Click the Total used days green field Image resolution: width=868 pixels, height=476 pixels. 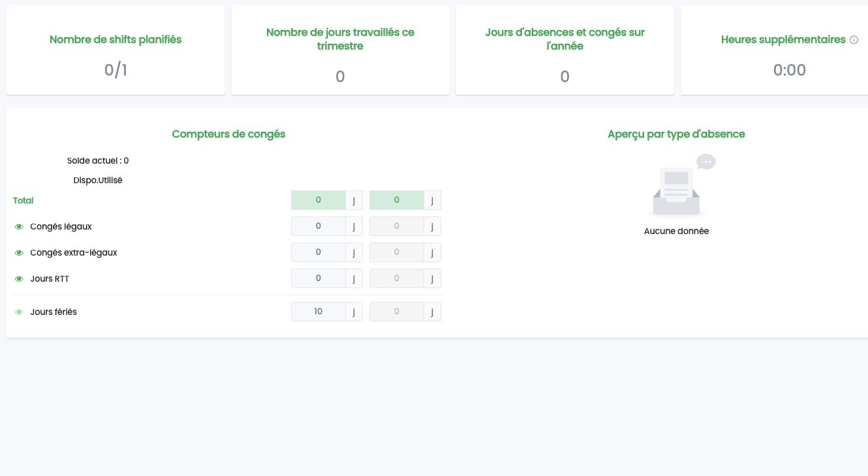pos(397,200)
